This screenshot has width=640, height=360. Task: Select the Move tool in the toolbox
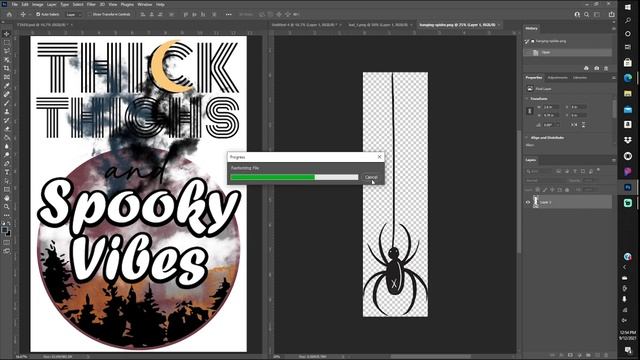[x=7, y=34]
